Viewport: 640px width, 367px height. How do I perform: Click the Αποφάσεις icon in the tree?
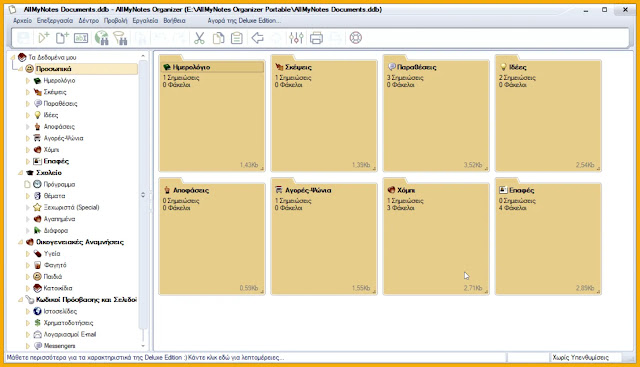(x=38, y=127)
